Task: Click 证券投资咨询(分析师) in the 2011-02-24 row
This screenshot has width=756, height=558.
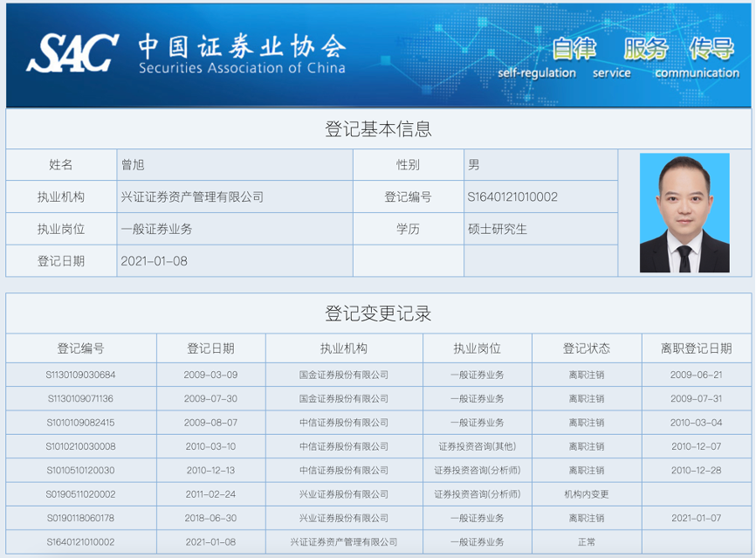Action: point(478,494)
